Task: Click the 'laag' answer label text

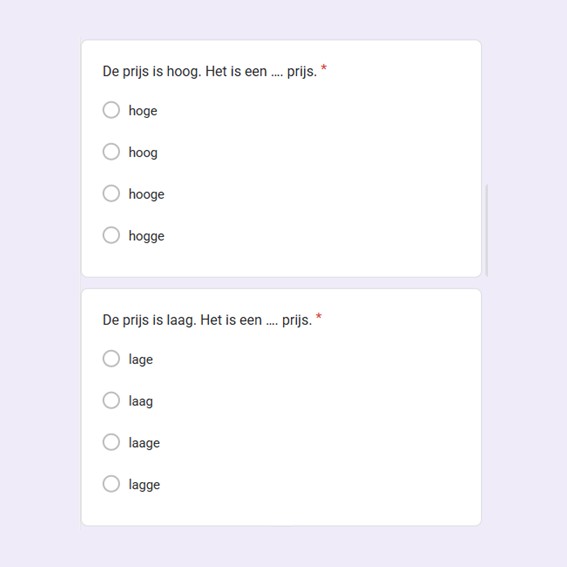Action: tap(141, 401)
